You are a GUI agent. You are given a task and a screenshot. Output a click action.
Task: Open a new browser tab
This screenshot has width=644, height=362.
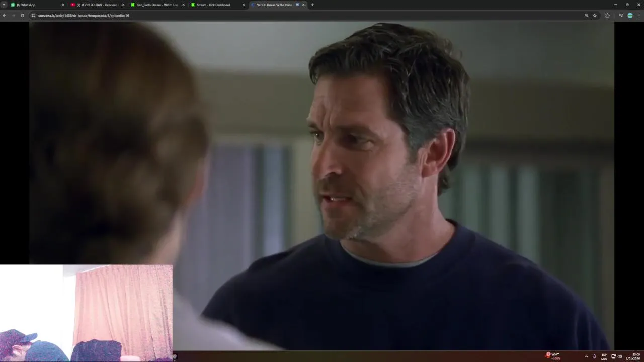312,5
